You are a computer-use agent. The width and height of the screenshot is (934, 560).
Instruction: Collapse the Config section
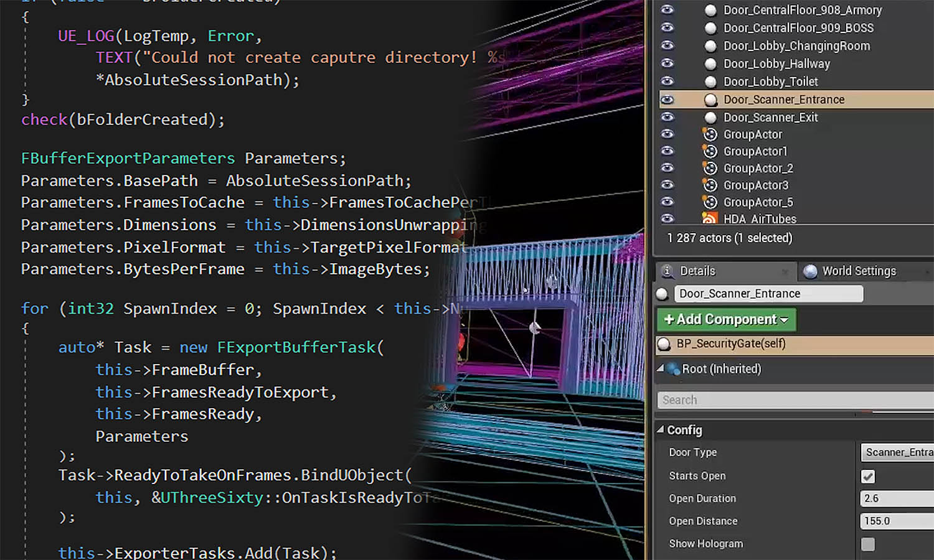pos(661,429)
